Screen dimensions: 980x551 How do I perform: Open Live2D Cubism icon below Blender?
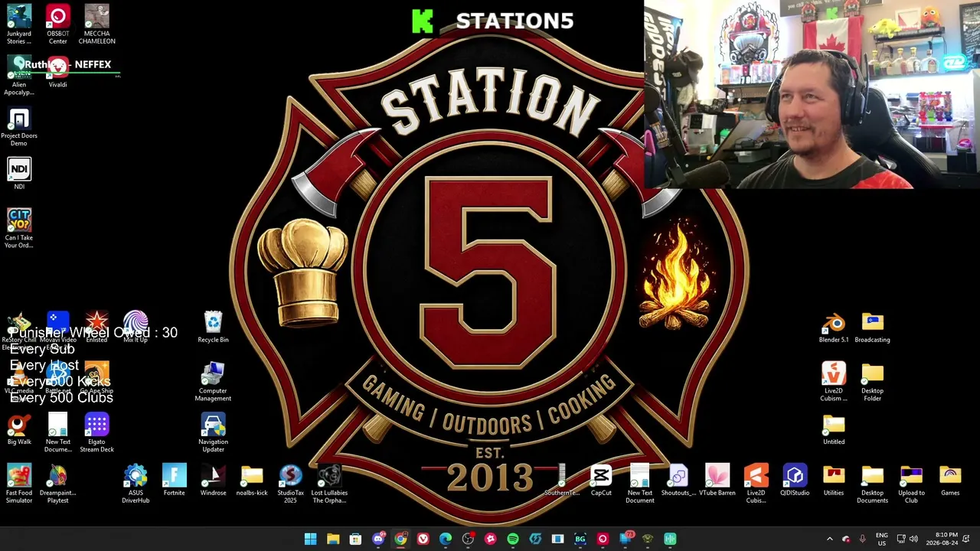click(834, 382)
